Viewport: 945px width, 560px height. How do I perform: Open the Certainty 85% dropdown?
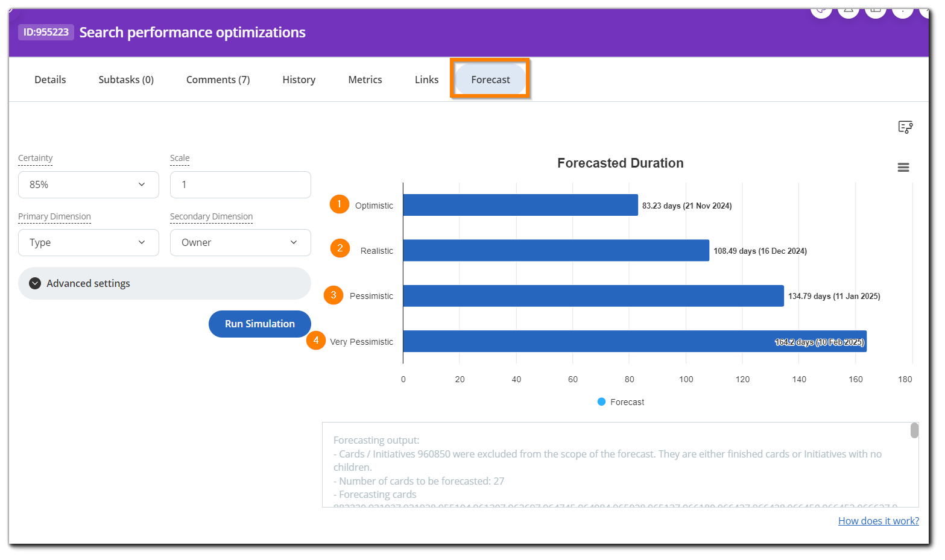pos(89,184)
